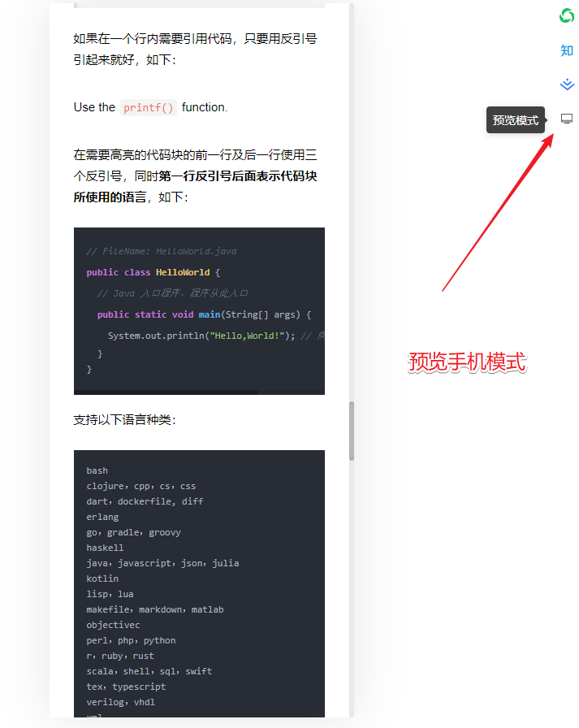Image resolution: width=579 pixels, height=728 pixels.
Task: Click the blue 知 Zhihu icon
Action: point(567,50)
